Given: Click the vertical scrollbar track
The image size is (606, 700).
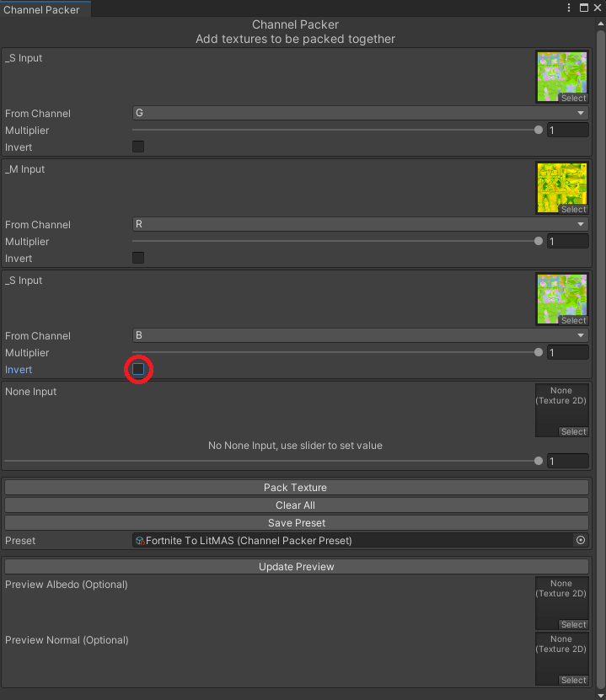Looking at the screenshot, I should [x=601, y=360].
